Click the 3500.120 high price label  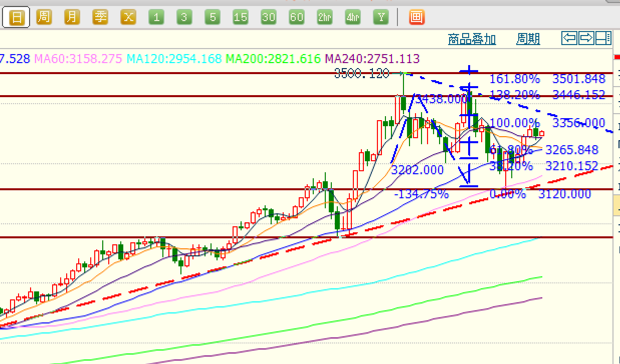coord(362,74)
